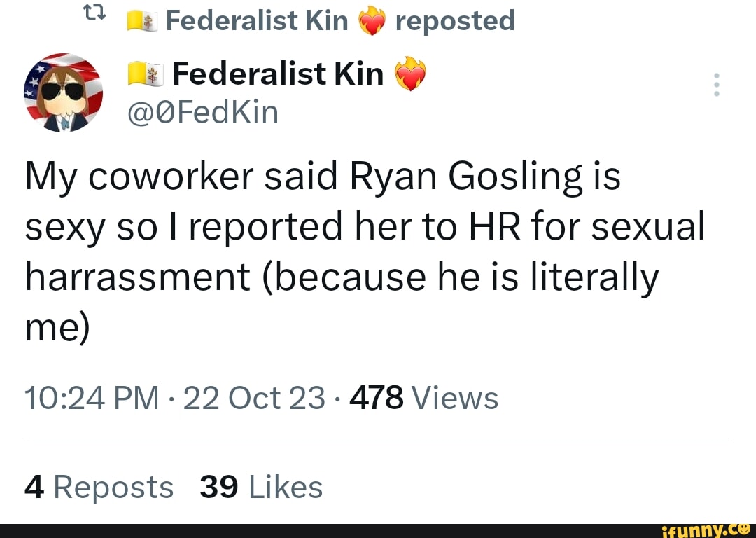This screenshot has height=538, width=756.
Task: Open the three-dot more options menu
Action: tap(715, 85)
